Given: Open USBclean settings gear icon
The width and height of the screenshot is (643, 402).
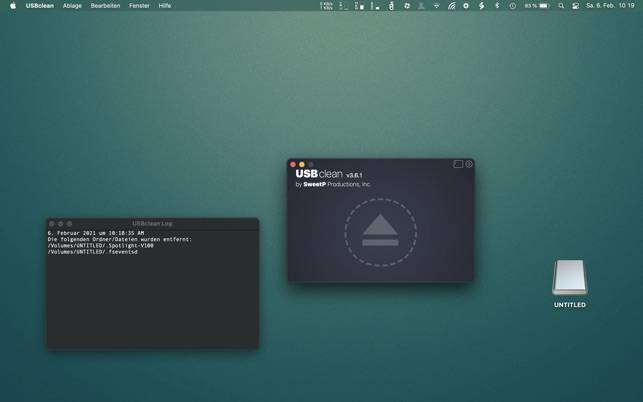Looking at the screenshot, I should (x=469, y=164).
